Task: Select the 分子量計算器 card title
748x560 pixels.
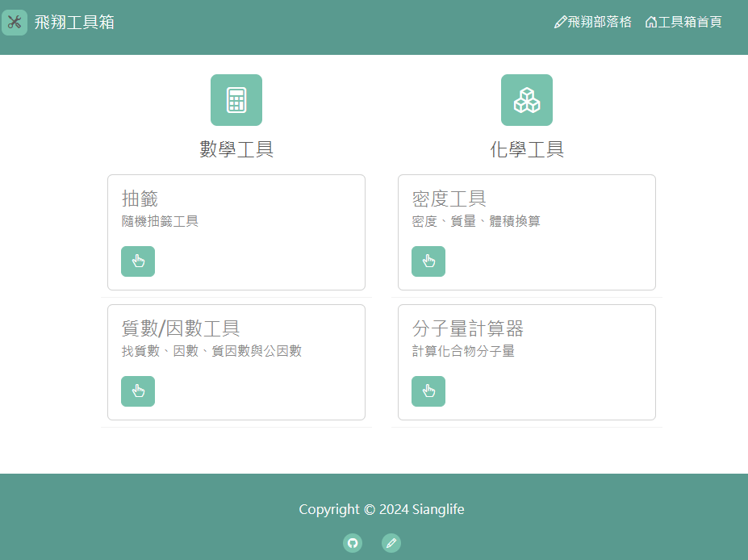Action: coord(468,328)
